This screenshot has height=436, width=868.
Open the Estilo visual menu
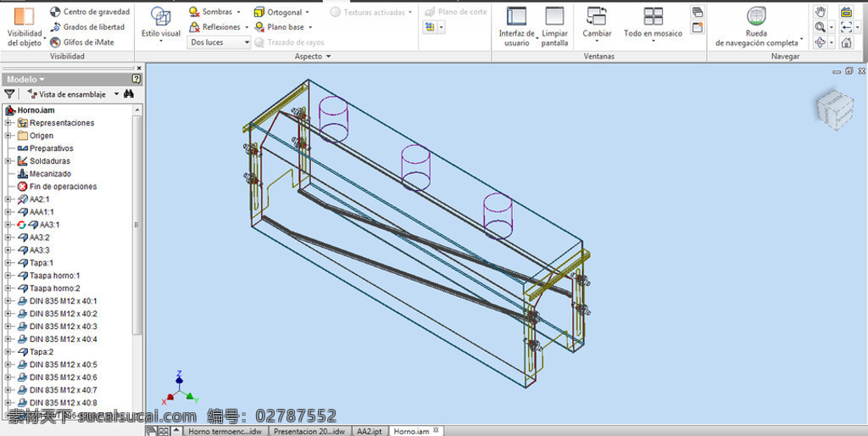pos(160,25)
